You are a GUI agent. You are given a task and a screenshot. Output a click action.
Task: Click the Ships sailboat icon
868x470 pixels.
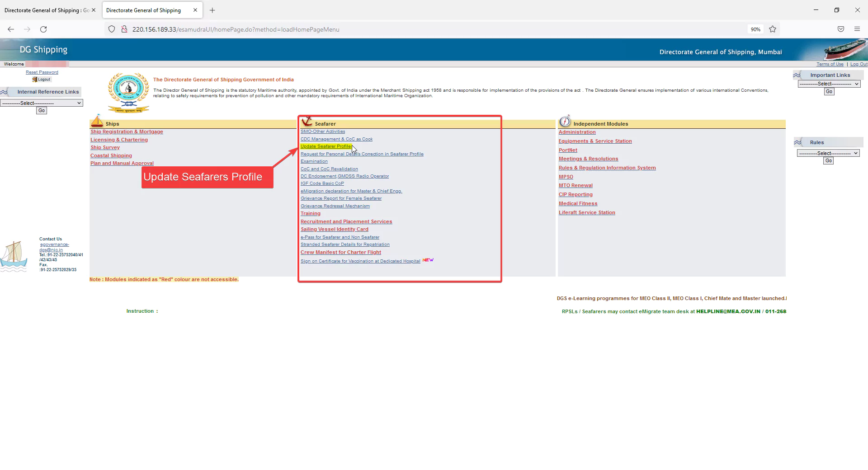coord(97,121)
